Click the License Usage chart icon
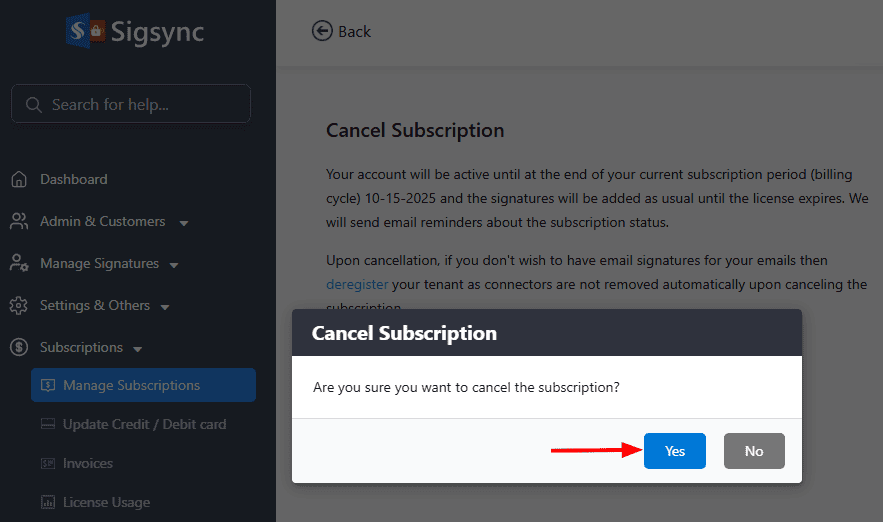This screenshot has width=883, height=522. tap(47, 502)
